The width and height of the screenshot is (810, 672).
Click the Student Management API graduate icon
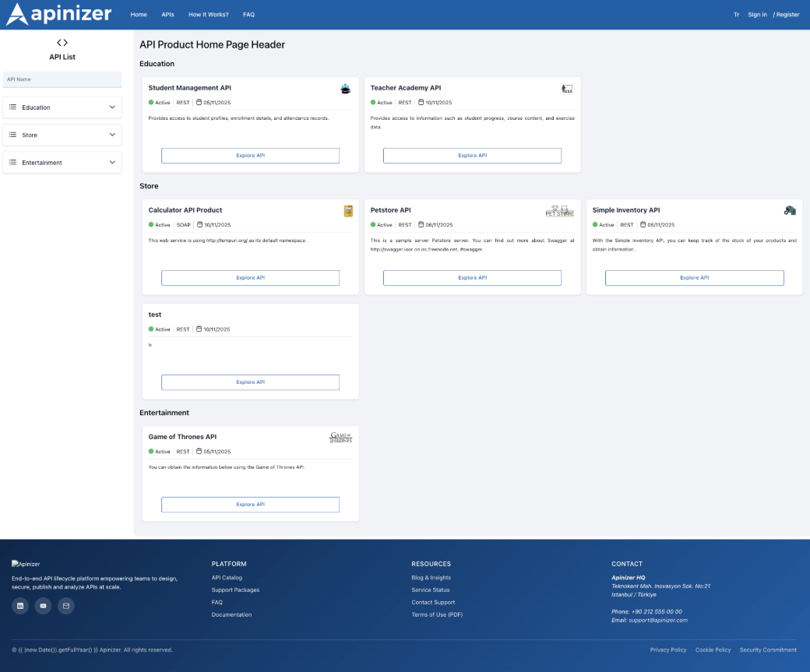[346, 89]
